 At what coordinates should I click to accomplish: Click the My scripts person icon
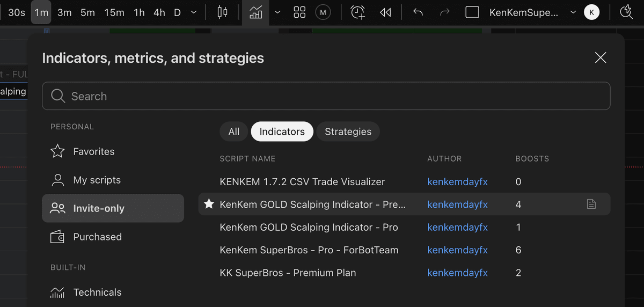[x=57, y=180]
